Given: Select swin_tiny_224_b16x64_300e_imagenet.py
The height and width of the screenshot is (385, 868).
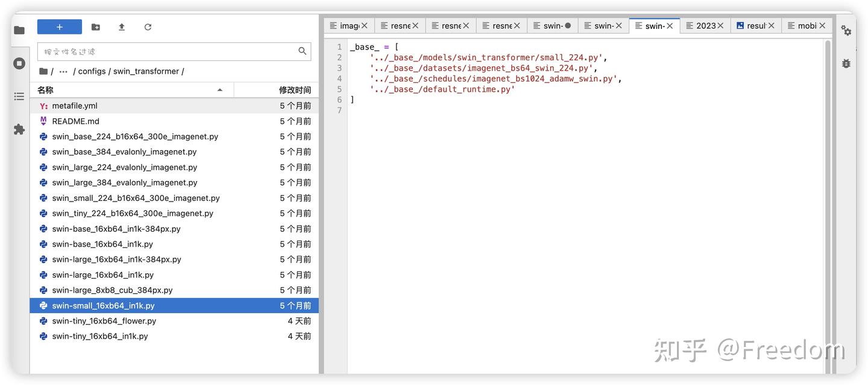Looking at the screenshot, I should tap(174, 214).
